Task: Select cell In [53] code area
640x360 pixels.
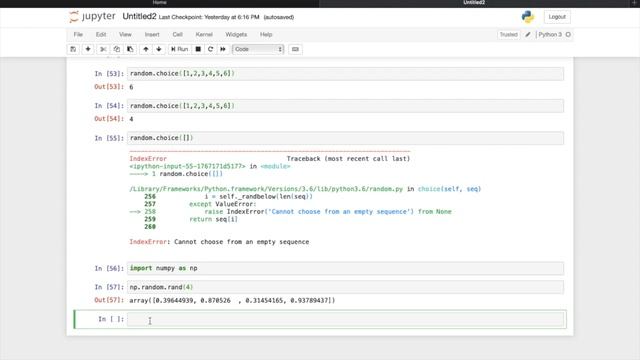Action: click(x=345, y=73)
